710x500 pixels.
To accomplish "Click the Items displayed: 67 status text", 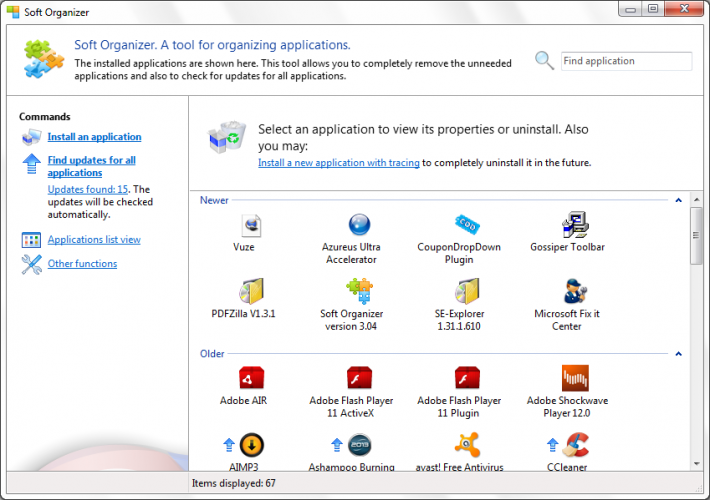I will 234,483.
